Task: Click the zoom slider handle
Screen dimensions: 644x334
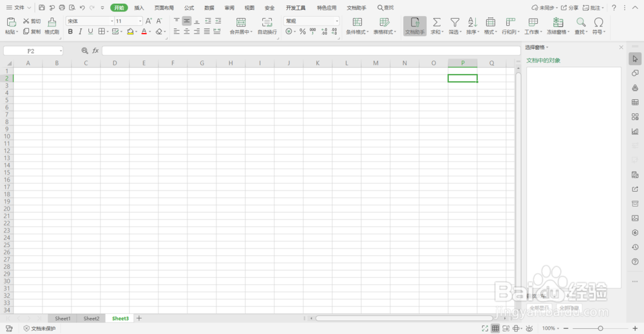Action: pos(600,328)
